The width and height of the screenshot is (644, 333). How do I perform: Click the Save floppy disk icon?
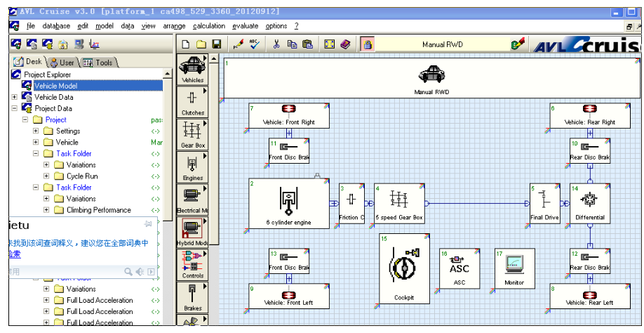pyautogui.click(x=217, y=44)
